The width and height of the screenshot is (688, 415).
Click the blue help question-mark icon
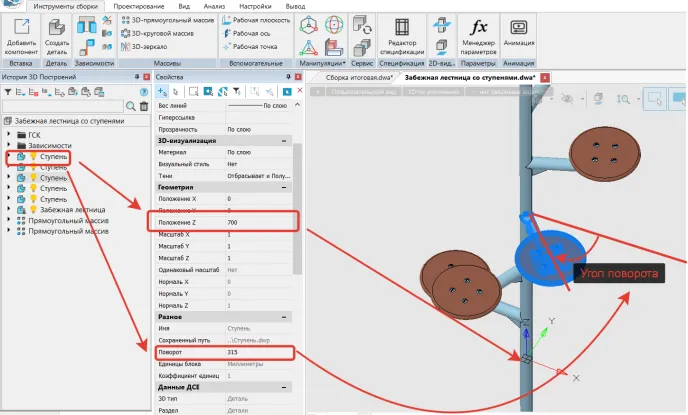pyautogui.click(x=143, y=92)
